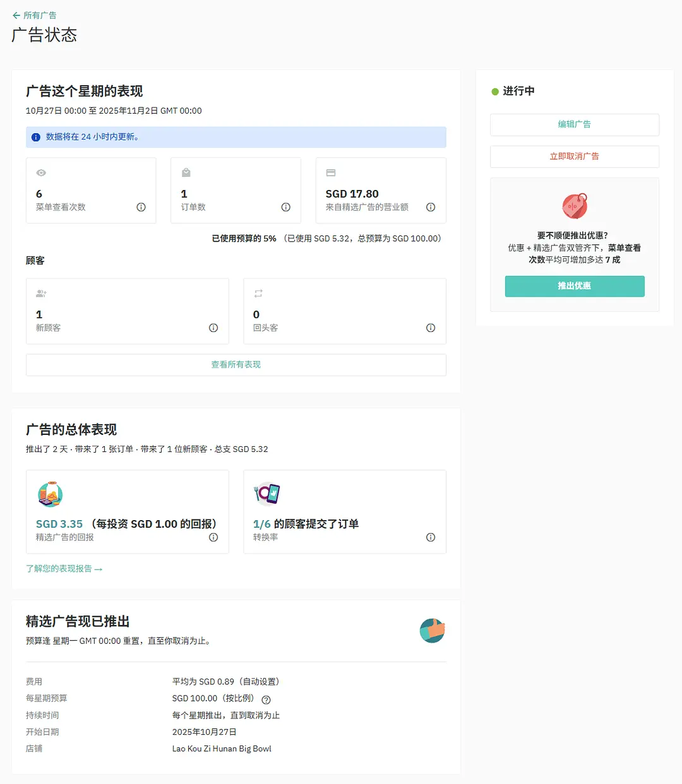Click question mark icon next to 每星期预算
The width and height of the screenshot is (682, 784).
click(x=266, y=699)
